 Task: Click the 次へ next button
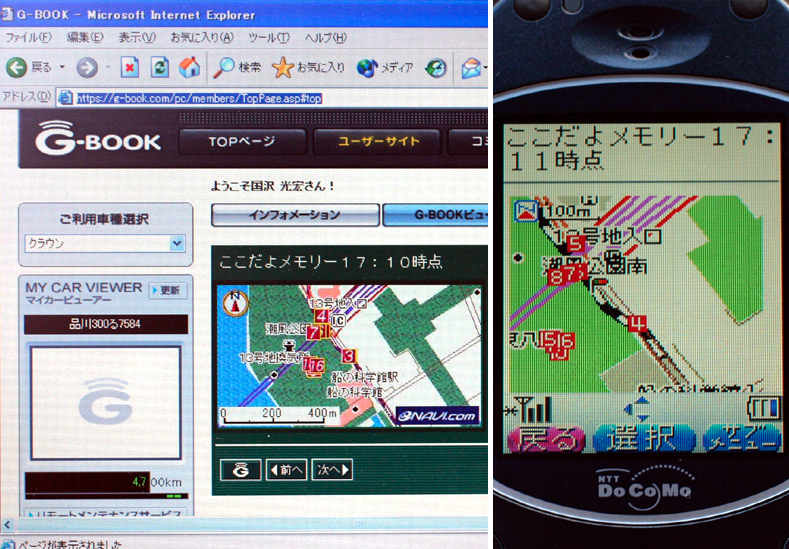(x=332, y=469)
